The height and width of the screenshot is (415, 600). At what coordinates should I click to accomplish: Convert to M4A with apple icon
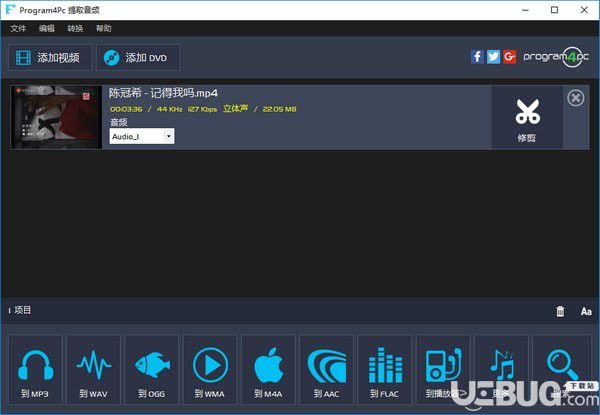point(268,370)
